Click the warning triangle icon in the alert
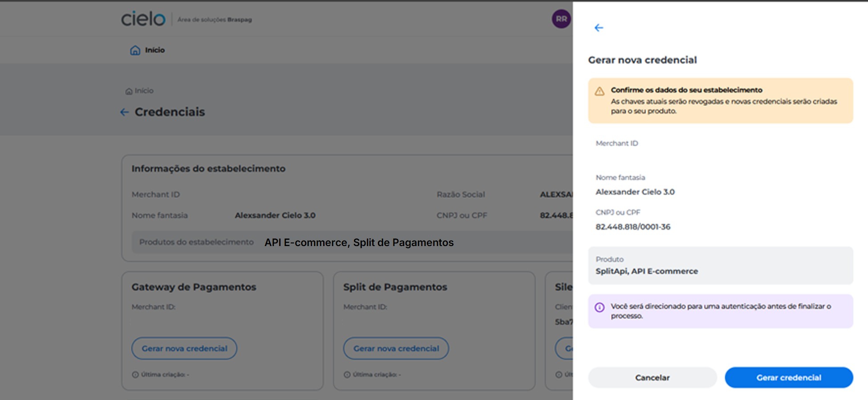This screenshot has width=868, height=400. click(600, 91)
